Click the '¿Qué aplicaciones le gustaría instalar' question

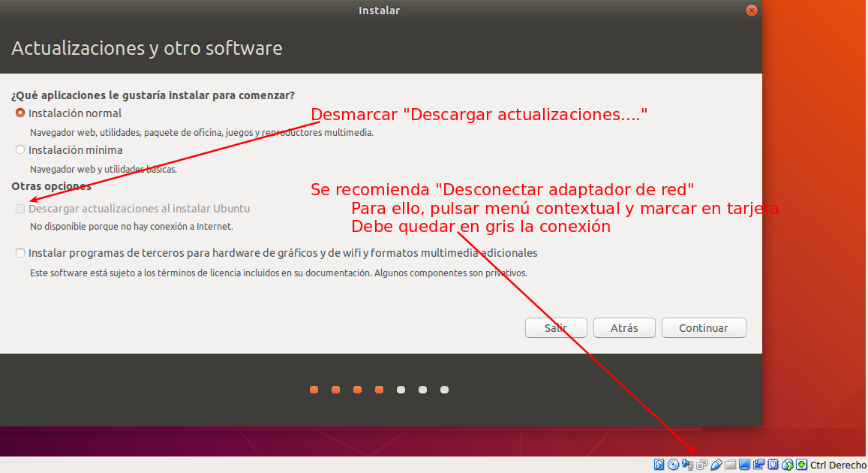click(x=153, y=95)
